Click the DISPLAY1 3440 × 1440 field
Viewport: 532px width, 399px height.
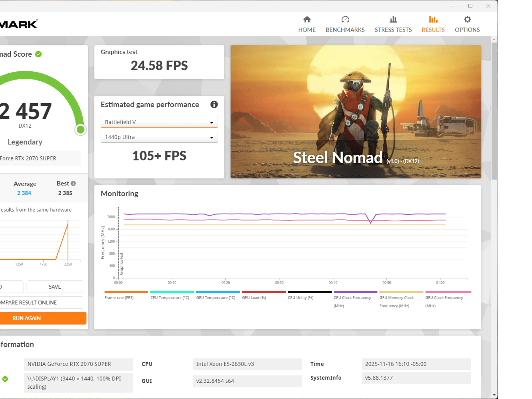pos(78,383)
